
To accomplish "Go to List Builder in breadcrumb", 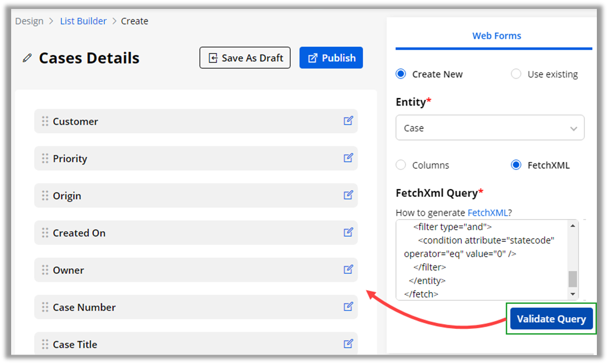I will 83,21.
